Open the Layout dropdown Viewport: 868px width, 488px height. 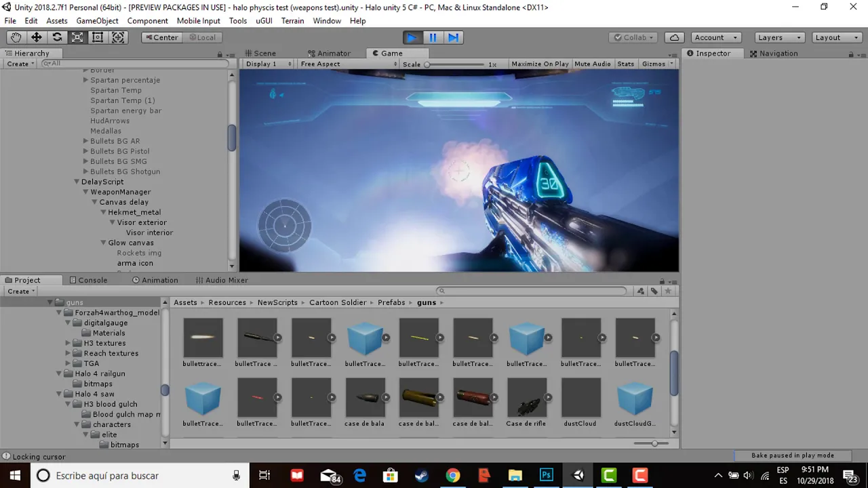click(837, 37)
